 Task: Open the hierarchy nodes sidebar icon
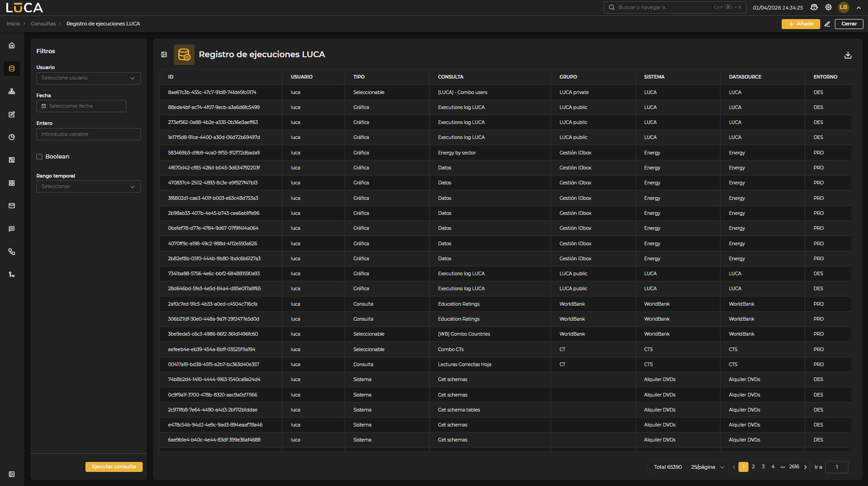click(x=12, y=91)
